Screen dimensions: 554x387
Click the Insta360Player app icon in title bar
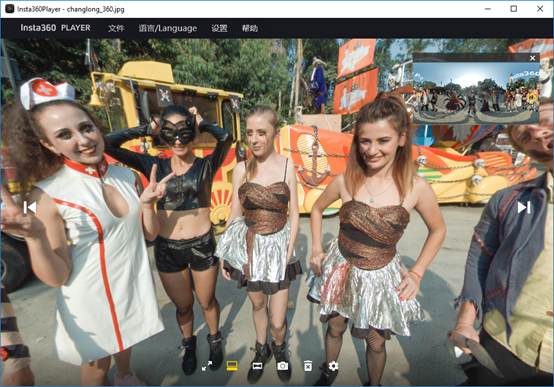(x=10, y=9)
